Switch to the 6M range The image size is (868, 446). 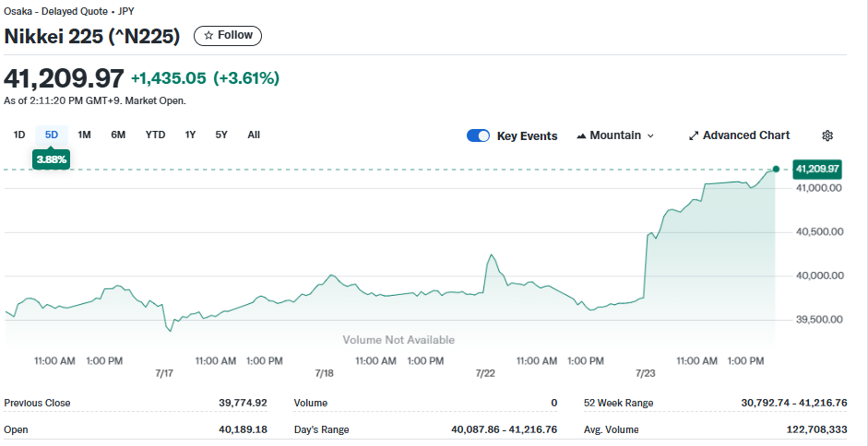click(x=118, y=135)
